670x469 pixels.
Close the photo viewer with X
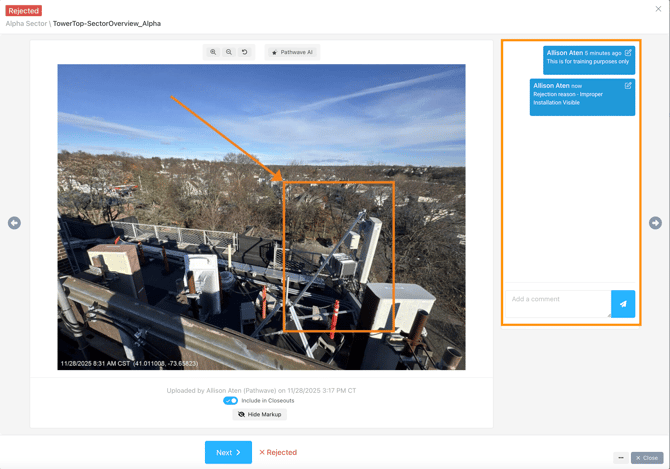tap(658, 9)
